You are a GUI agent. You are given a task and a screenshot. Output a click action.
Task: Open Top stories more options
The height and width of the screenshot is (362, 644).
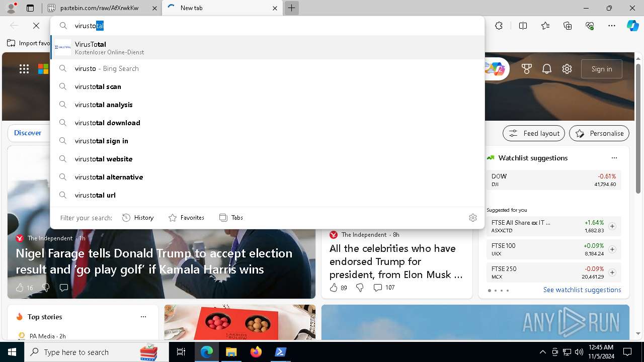click(143, 317)
